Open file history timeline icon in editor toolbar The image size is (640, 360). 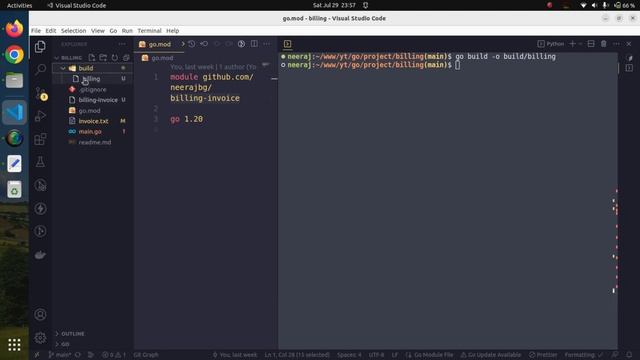coord(191,44)
